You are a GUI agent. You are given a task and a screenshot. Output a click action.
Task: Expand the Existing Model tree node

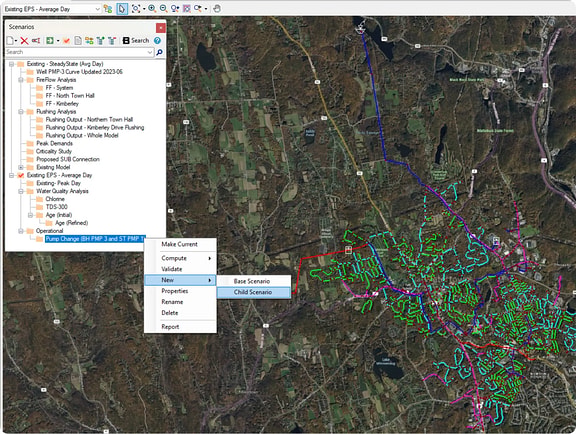(21, 167)
